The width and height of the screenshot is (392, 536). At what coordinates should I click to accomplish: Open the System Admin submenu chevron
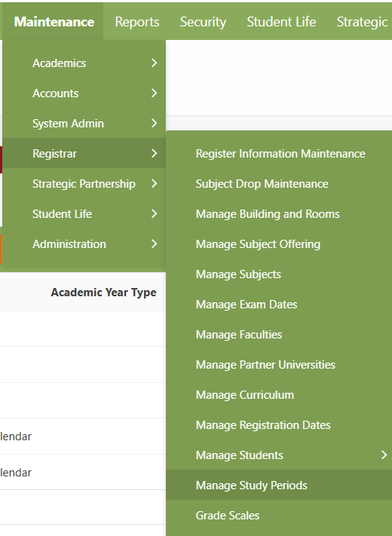point(154,123)
